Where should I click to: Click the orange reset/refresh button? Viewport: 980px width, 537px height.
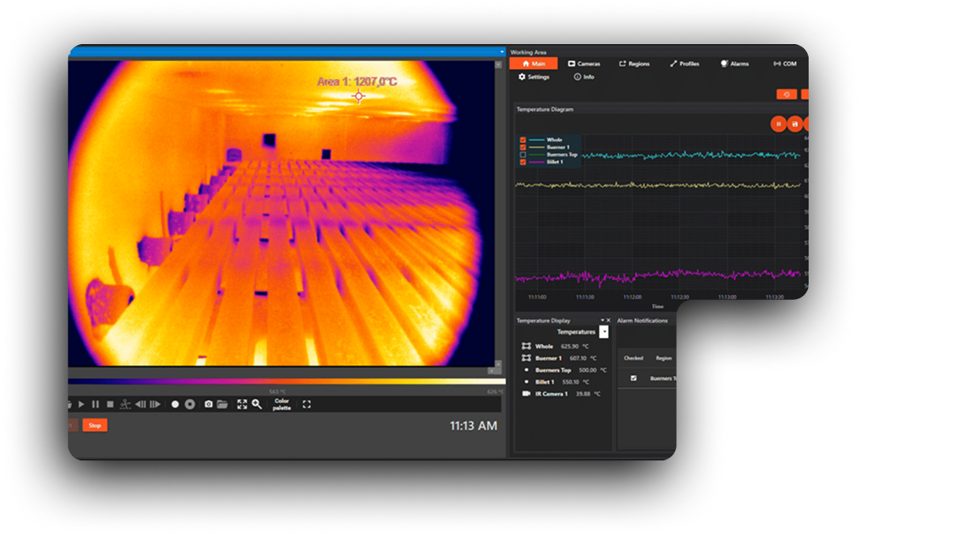click(x=786, y=95)
